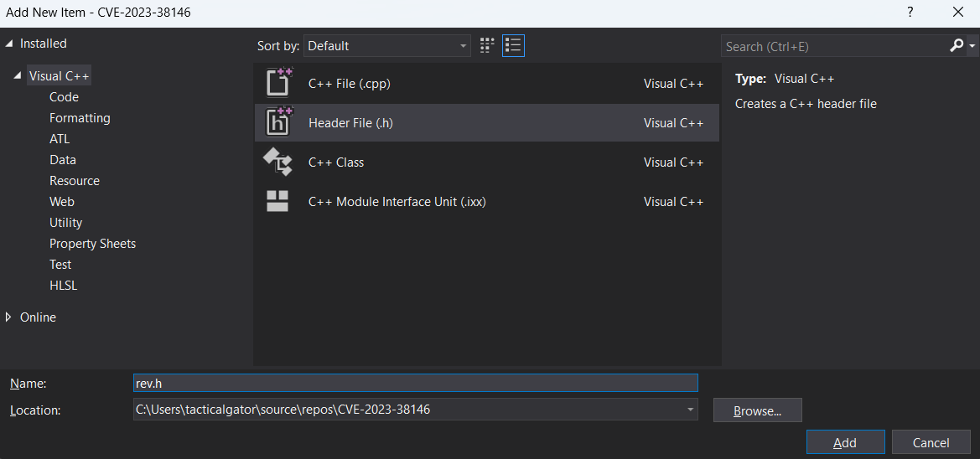Select the Visual C++ category

tap(60, 76)
